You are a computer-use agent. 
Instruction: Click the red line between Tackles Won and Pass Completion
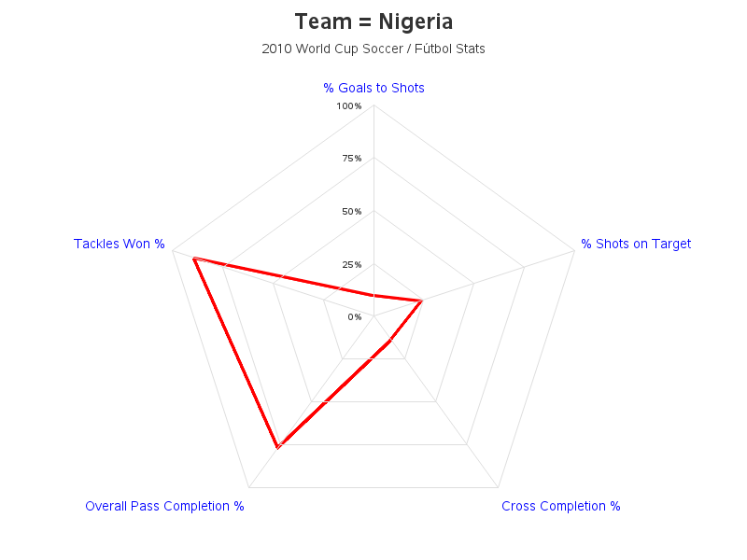tap(236, 353)
